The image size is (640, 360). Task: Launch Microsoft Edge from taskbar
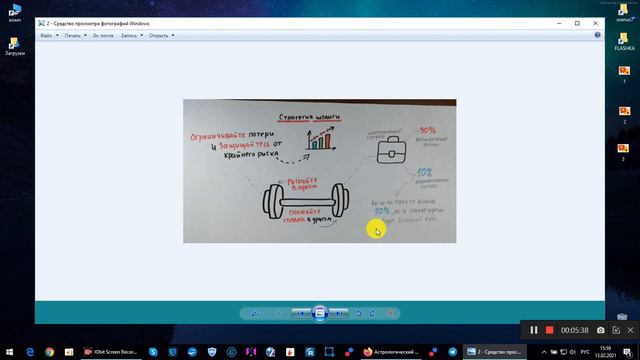coord(30,352)
